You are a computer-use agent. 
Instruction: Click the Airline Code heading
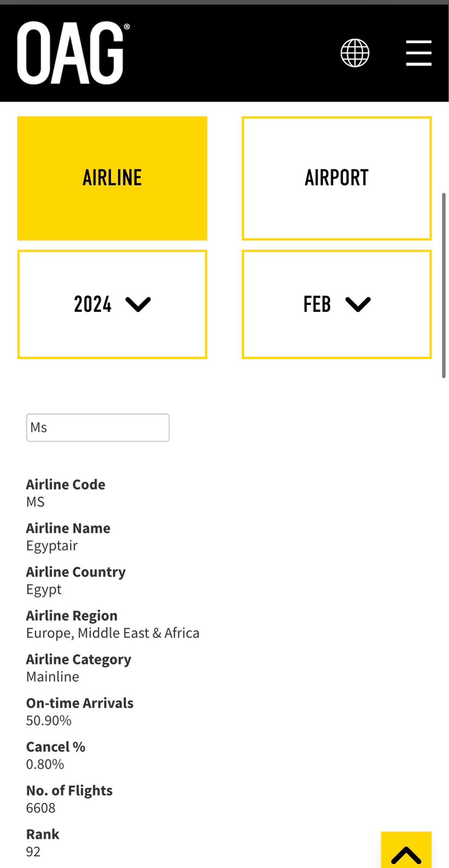66,484
